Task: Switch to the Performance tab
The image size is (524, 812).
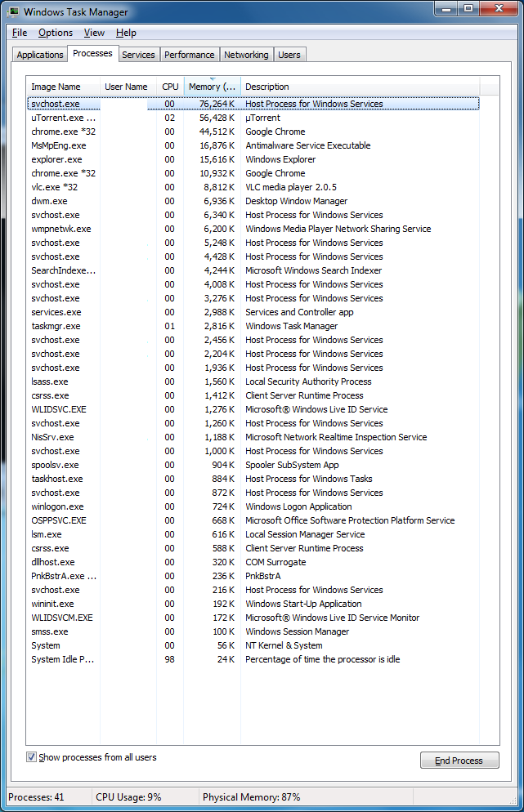Action: (189, 55)
